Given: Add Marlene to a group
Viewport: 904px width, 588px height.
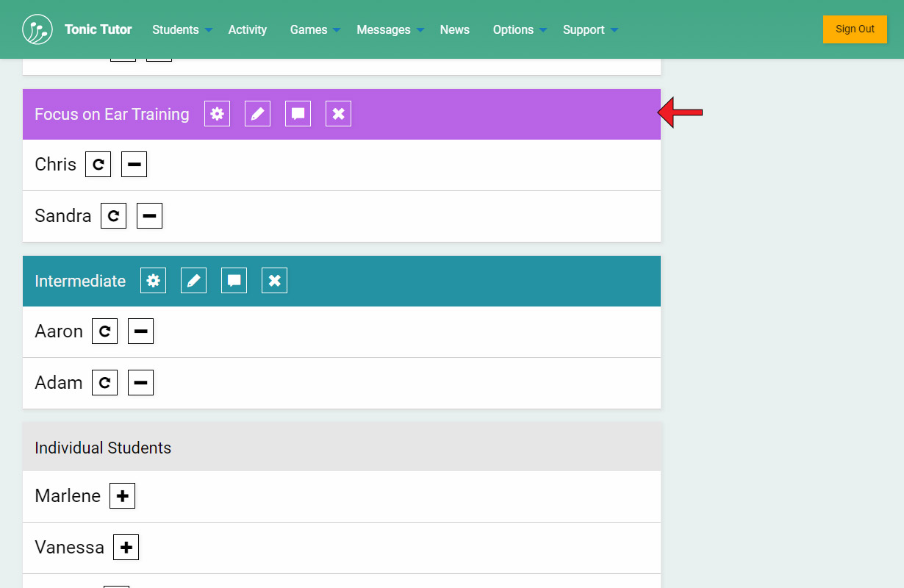Looking at the screenshot, I should click(x=122, y=496).
